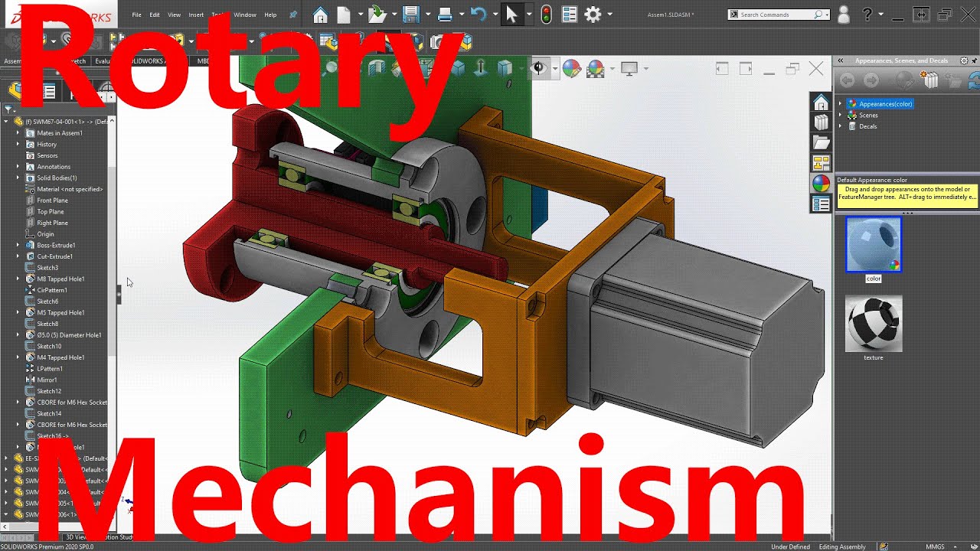Expand the Appearances(color) tree node
The image size is (980, 551).
[840, 104]
